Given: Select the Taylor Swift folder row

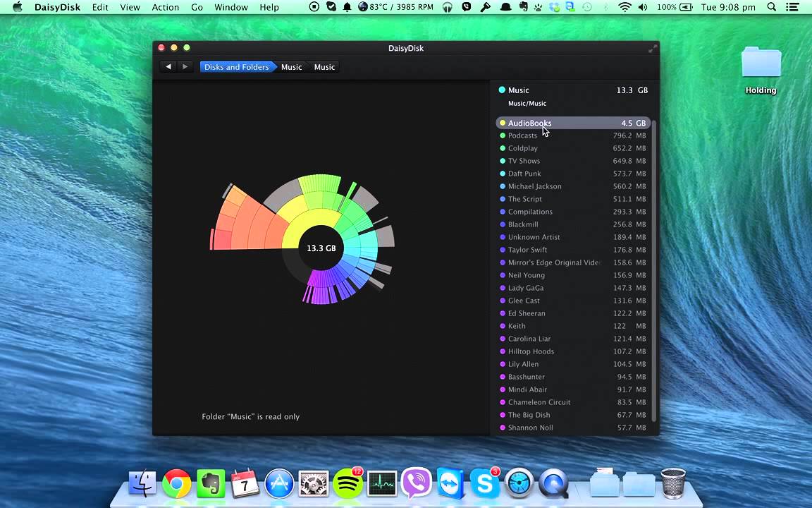Looking at the screenshot, I should (573, 250).
